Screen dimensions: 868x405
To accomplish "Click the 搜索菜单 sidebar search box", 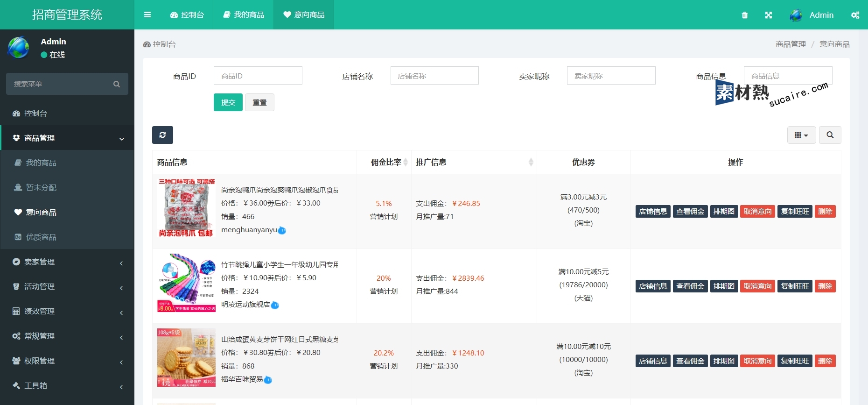I will pos(67,84).
